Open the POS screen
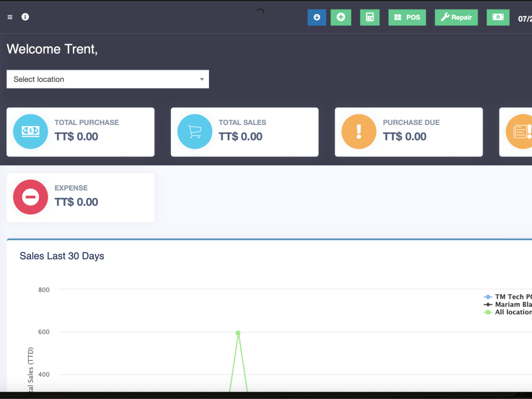Image resolution: width=532 pixels, height=399 pixels. pos(407,18)
